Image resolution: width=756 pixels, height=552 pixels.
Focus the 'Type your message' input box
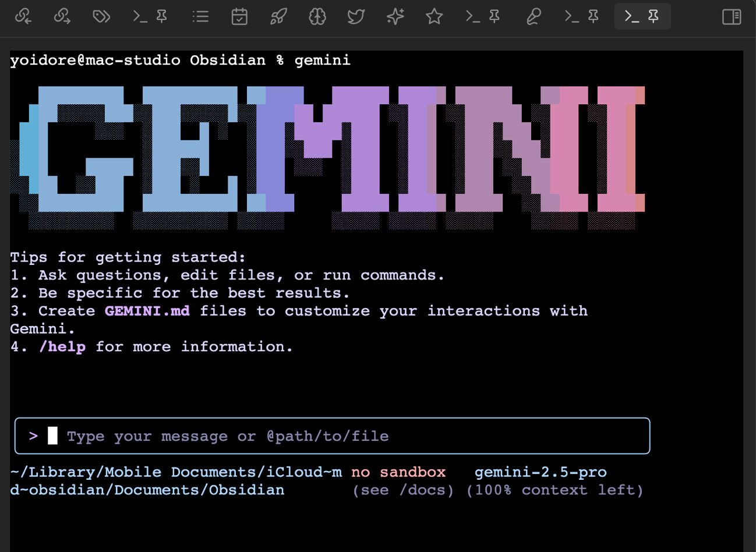332,436
